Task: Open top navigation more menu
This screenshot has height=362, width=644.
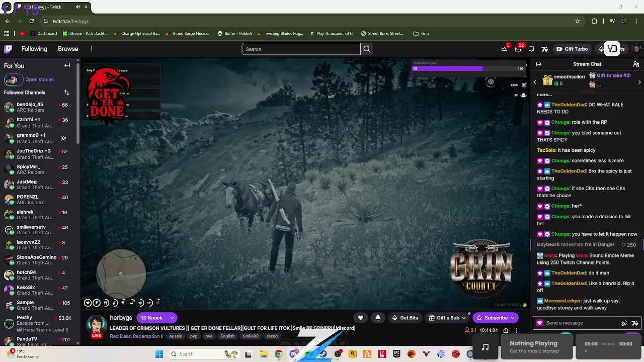Action: click(92, 49)
